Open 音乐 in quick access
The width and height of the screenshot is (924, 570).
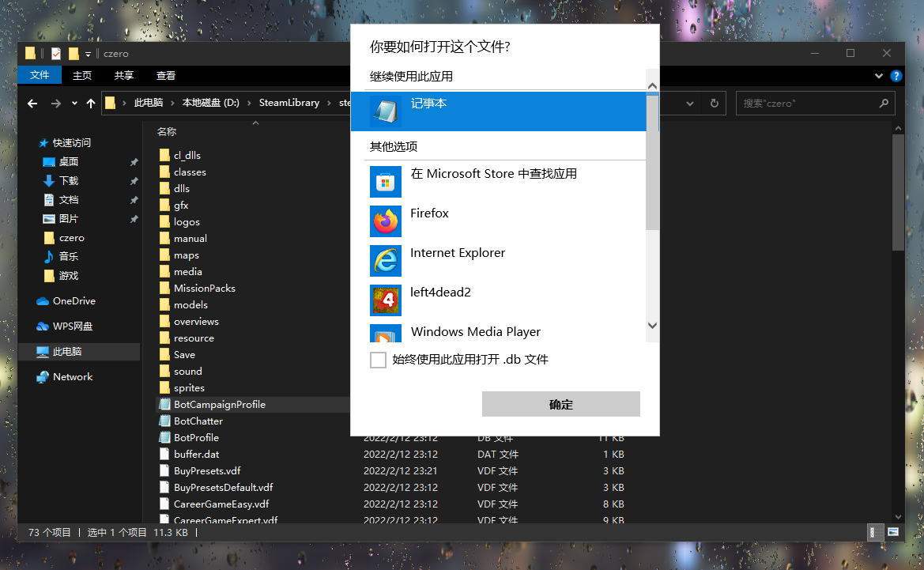click(68, 256)
